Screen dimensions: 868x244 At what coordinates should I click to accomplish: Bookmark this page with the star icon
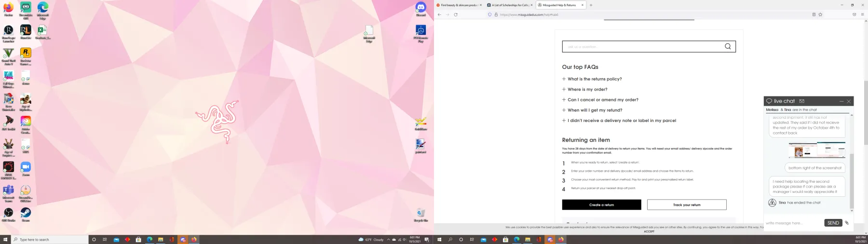[820, 14]
